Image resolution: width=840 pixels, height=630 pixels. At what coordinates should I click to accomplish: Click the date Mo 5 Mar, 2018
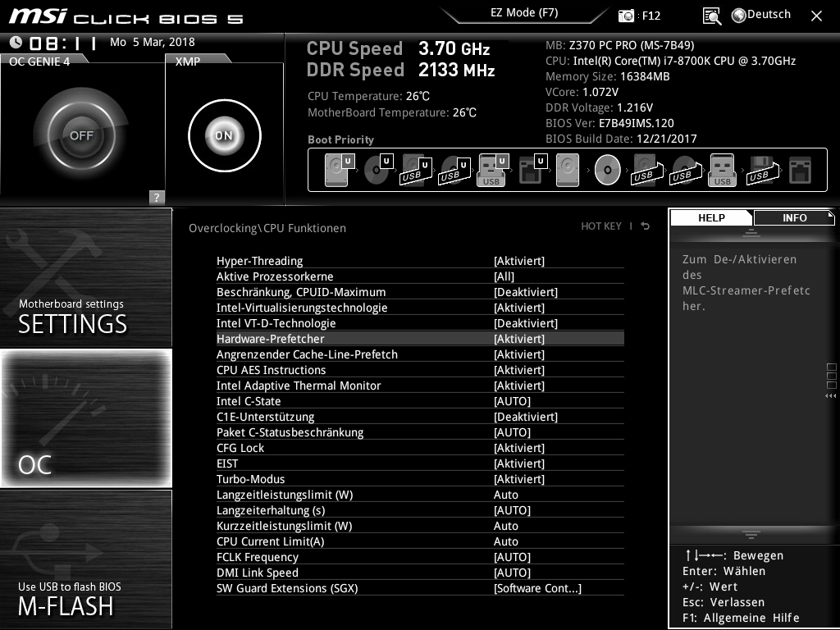[x=152, y=42]
